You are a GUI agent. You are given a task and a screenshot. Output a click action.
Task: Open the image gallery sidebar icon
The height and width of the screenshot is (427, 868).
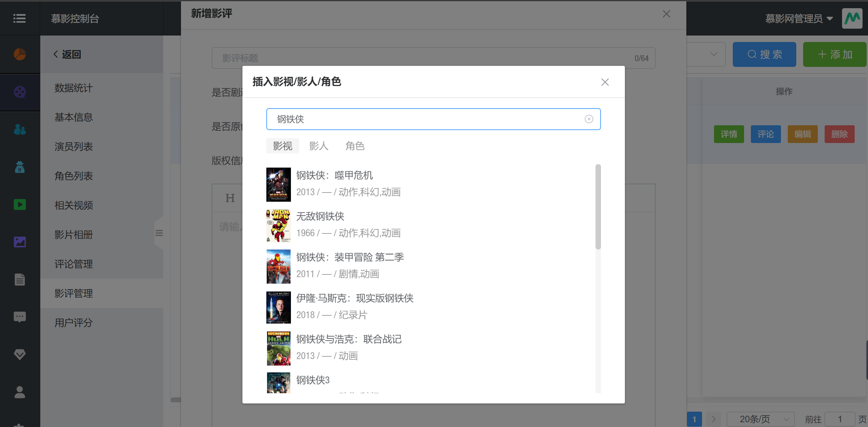(x=20, y=242)
